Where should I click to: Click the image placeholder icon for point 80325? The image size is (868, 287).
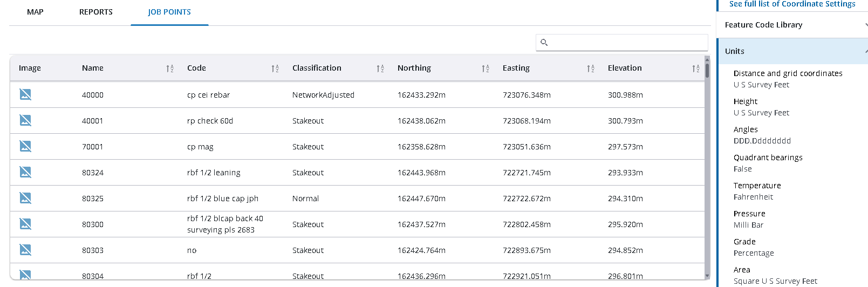pyautogui.click(x=25, y=198)
